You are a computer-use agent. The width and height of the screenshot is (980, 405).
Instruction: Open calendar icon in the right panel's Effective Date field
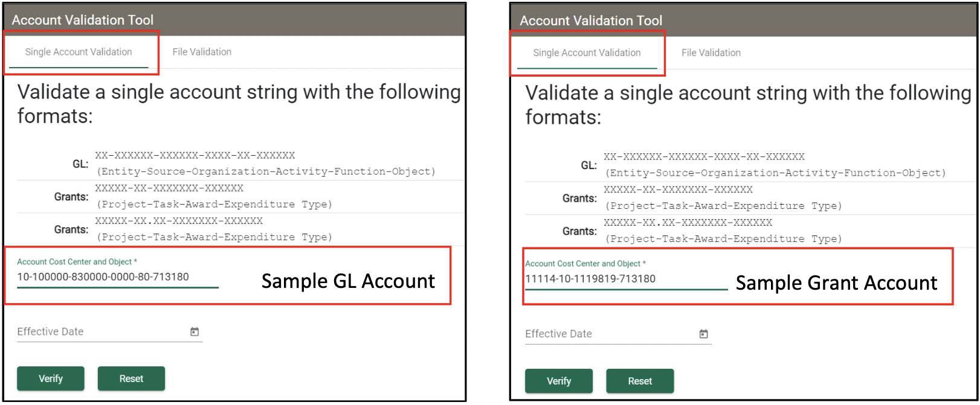click(x=703, y=334)
